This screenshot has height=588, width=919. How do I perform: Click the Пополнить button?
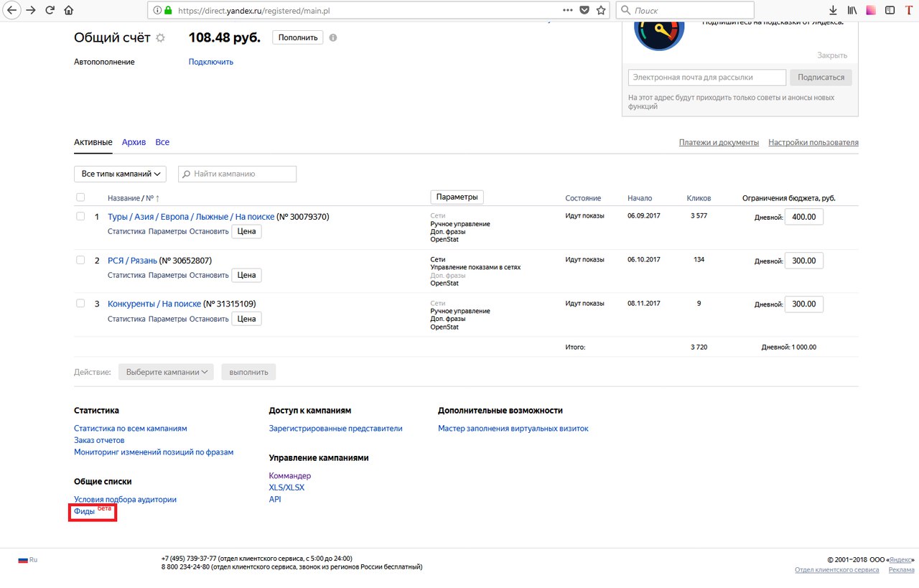(297, 37)
